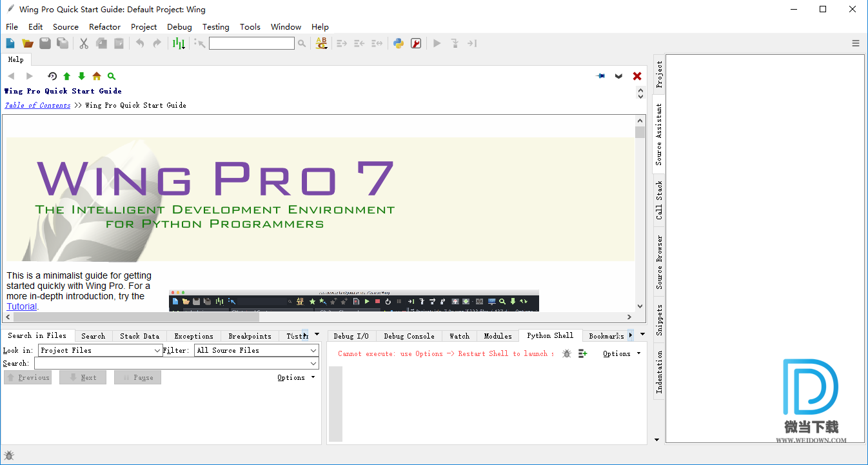Click the bug icon in the status bar
The image size is (868, 465).
click(x=9, y=455)
